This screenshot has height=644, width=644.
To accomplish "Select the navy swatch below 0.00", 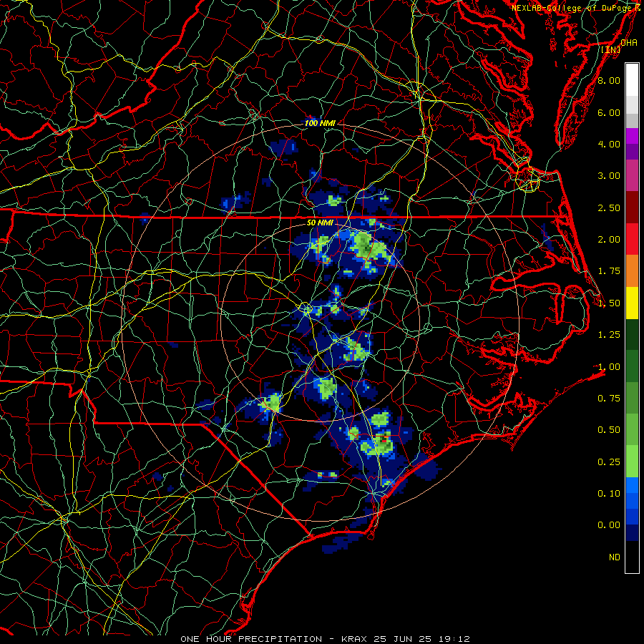I will (x=632, y=533).
